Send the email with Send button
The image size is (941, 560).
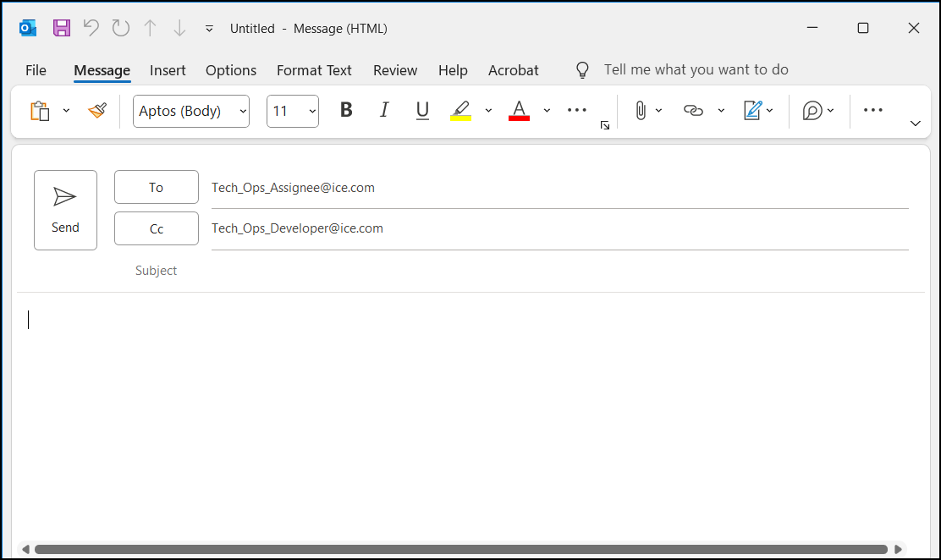[65, 210]
